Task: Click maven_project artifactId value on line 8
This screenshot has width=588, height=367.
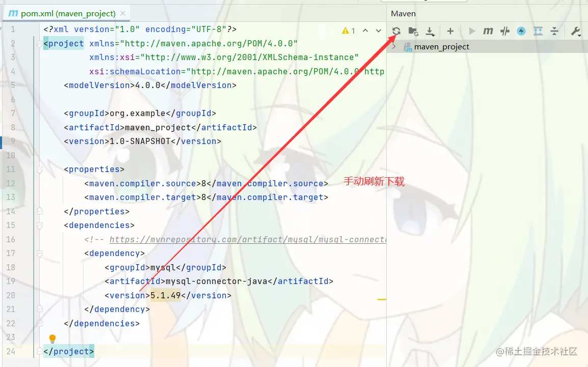Action: [158, 127]
